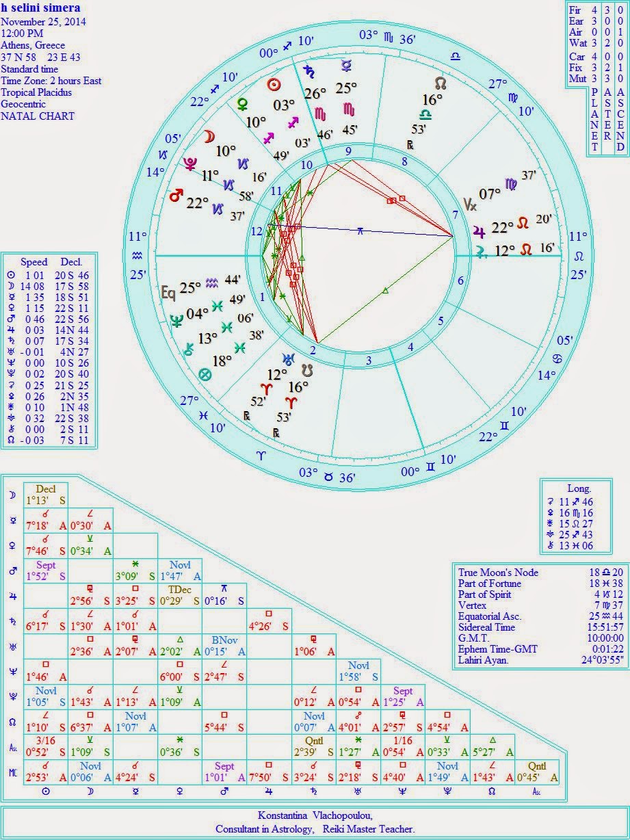Select house number 7 in the inner ring

tap(455, 215)
